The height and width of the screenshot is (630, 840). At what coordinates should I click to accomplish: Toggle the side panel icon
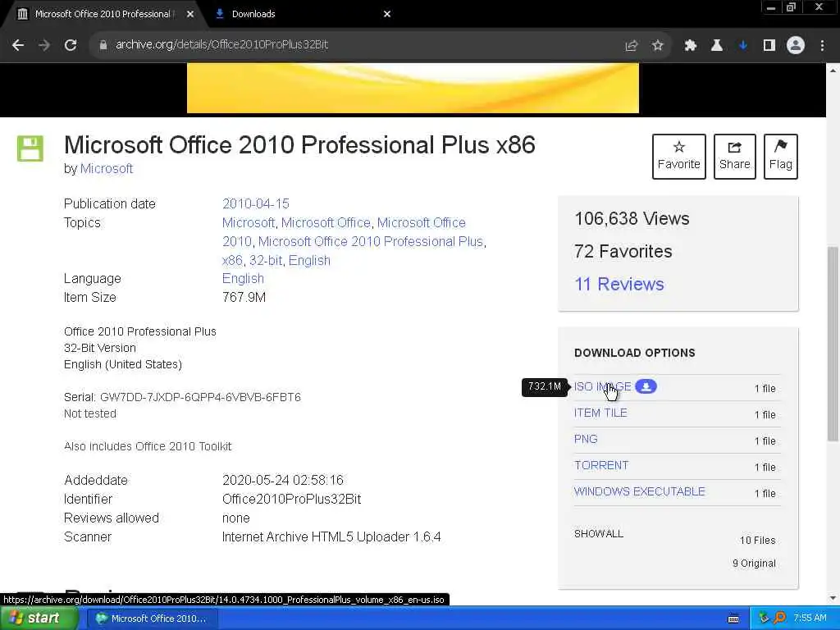tap(769, 46)
